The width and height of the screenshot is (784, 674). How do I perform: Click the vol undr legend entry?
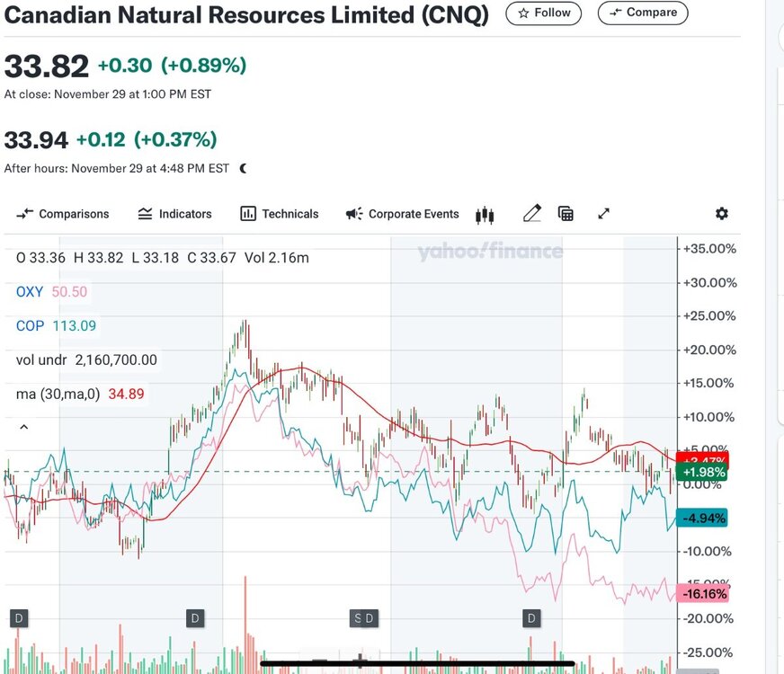click(86, 360)
